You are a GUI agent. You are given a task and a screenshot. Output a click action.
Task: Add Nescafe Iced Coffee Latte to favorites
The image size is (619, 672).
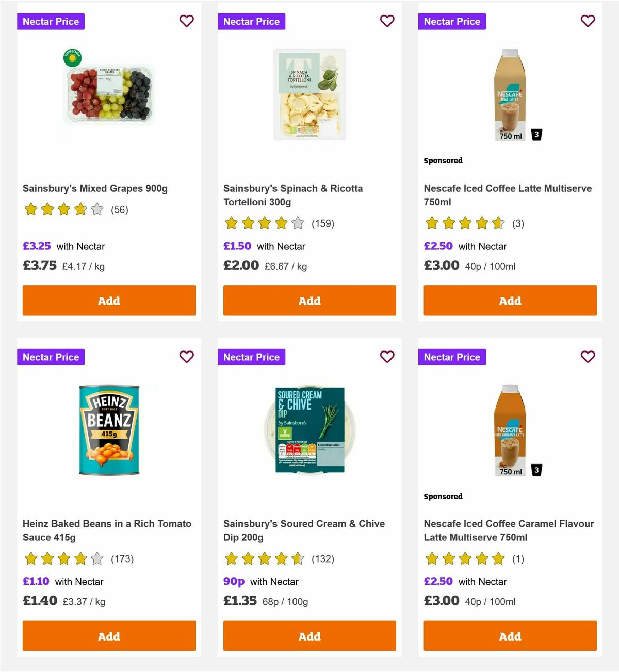pyautogui.click(x=587, y=21)
